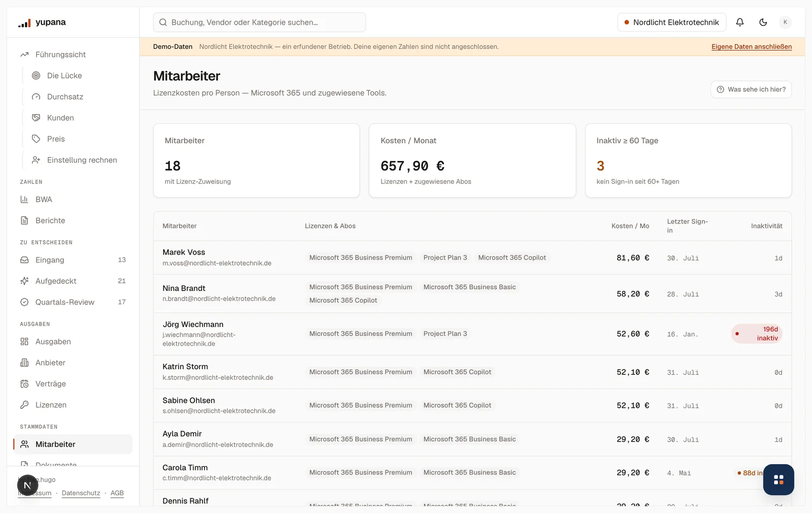Click Marek Voss cost 81,60 €
Screen dimensions: 812x513
633,258
